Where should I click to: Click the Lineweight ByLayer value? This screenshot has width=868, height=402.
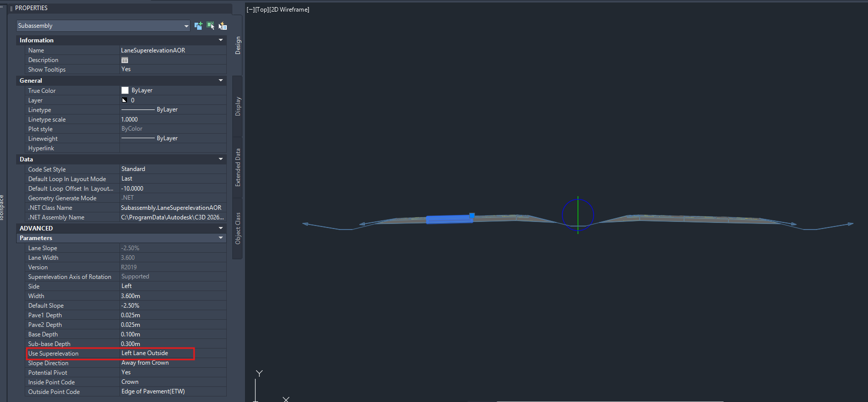click(173, 138)
